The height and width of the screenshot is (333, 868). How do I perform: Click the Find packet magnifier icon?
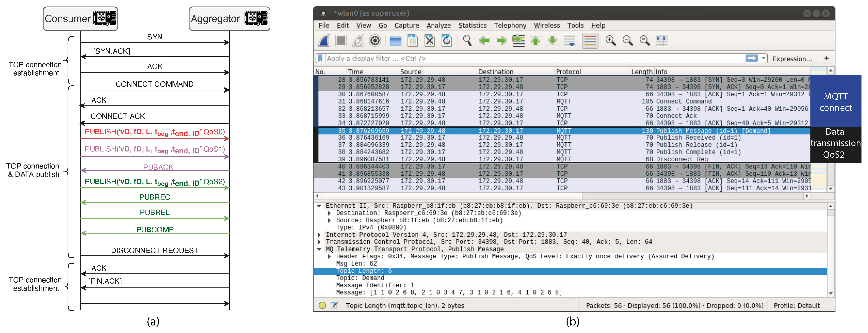pyautogui.click(x=467, y=41)
